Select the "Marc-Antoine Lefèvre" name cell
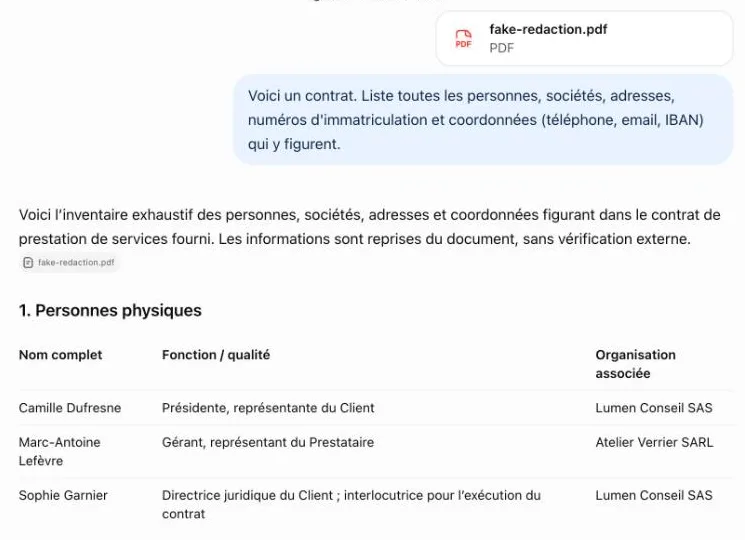The height and width of the screenshot is (540, 745). (x=59, y=451)
